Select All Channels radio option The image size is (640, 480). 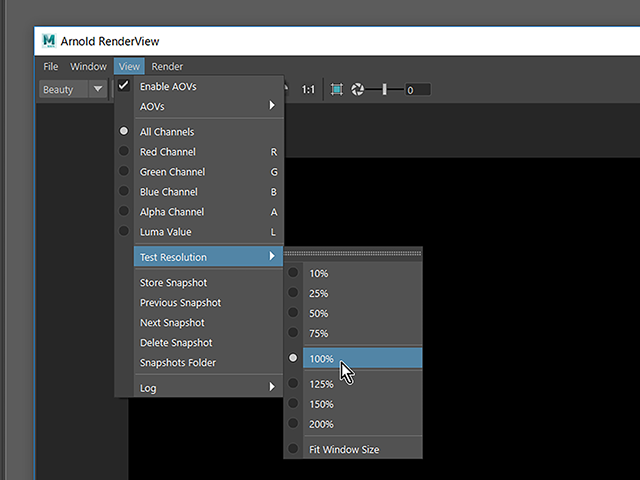click(199, 132)
